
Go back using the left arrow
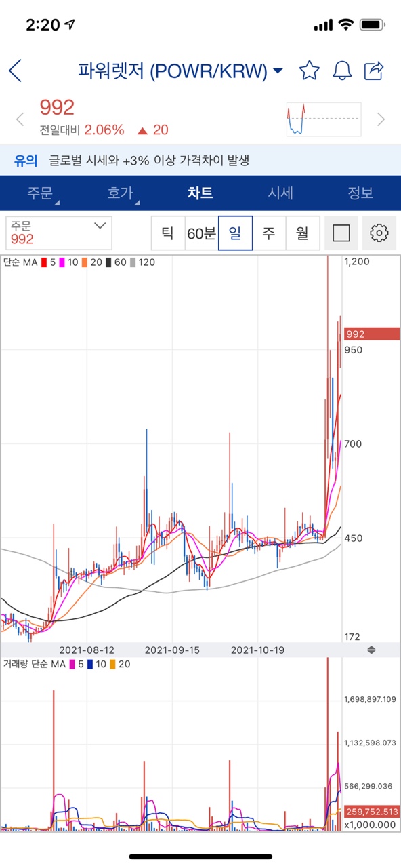click(x=16, y=71)
